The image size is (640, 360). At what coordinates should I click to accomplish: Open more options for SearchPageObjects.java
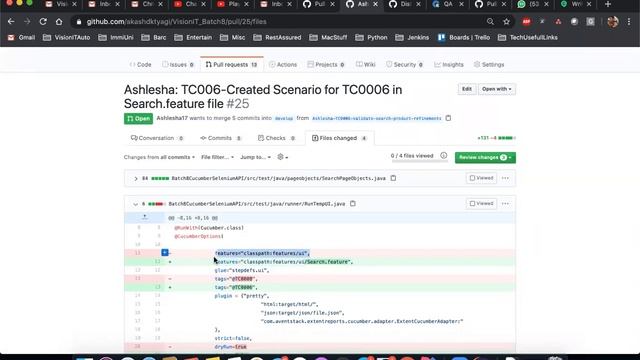[505, 178]
